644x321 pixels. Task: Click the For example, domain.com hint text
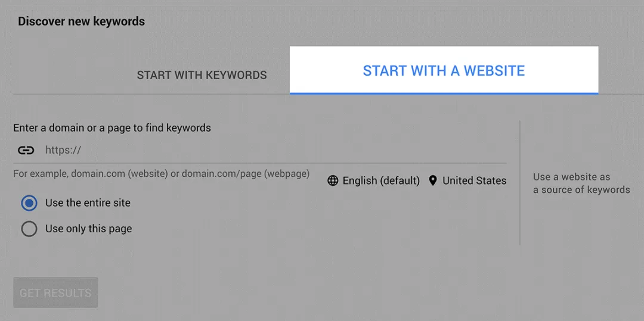click(x=162, y=173)
